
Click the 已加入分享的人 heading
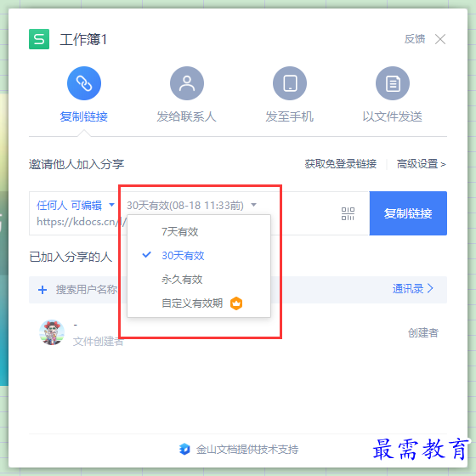(71, 257)
